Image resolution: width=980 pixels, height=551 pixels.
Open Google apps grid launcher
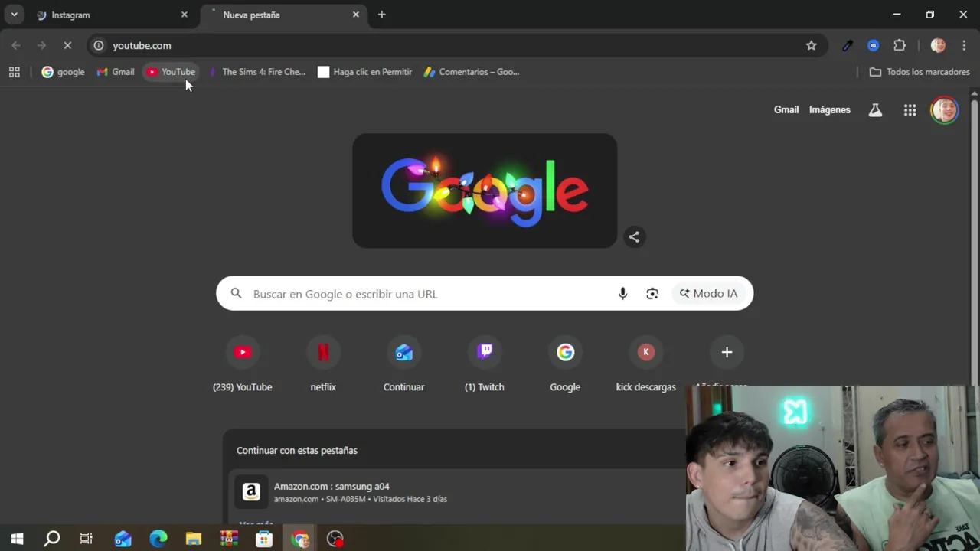tap(910, 110)
